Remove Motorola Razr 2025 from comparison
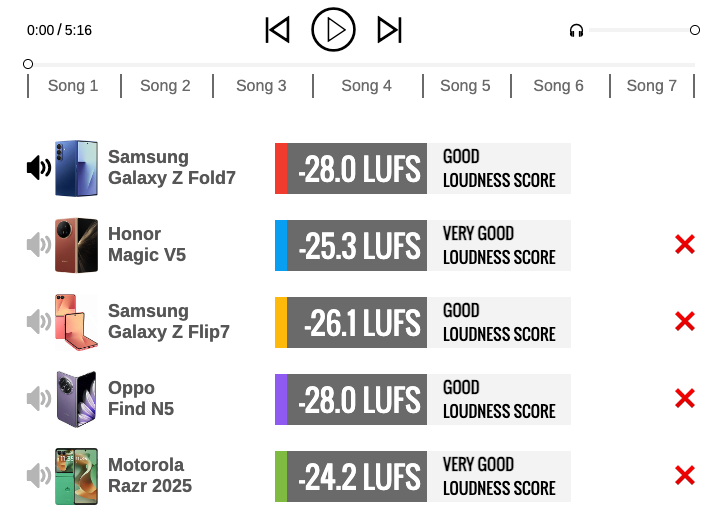Screen dimensions: 724x522 click(685, 476)
